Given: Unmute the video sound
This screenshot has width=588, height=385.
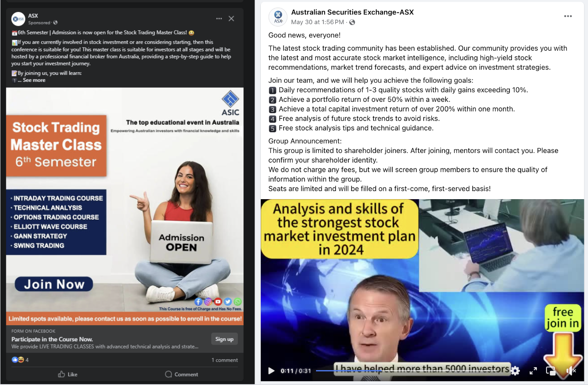Looking at the screenshot, I should (x=571, y=370).
